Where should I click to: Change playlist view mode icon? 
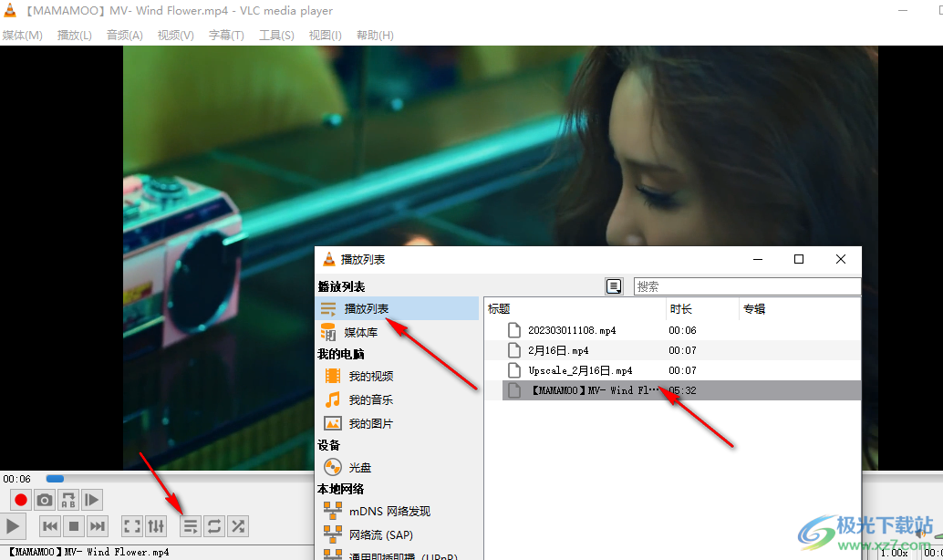(614, 286)
